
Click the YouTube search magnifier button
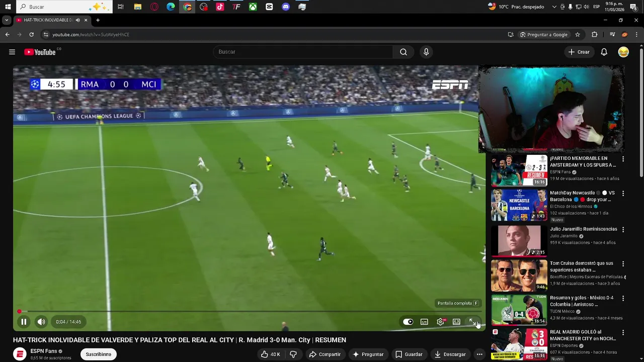(x=404, y=52)
